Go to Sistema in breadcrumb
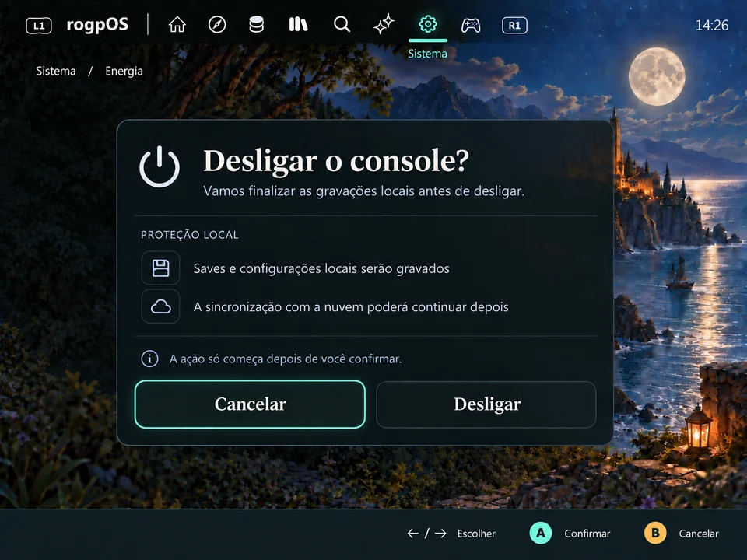This screenshot has width=747, height=560. pos(56,71)
